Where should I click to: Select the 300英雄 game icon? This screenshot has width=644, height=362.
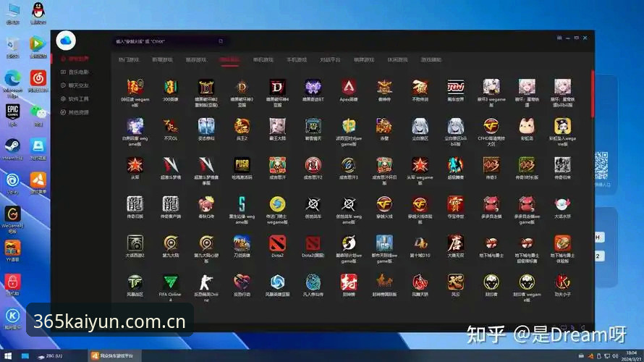pos(171,88)
